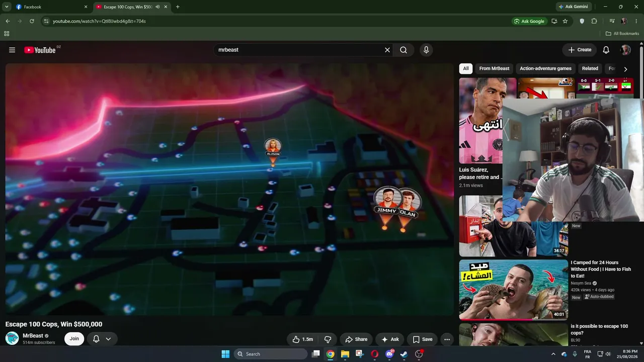This screenshot has height=362, width=644.
Task: Open the 40:01 fishing video thumbnail
Action: pyautogui.click(x=513, y=290)
